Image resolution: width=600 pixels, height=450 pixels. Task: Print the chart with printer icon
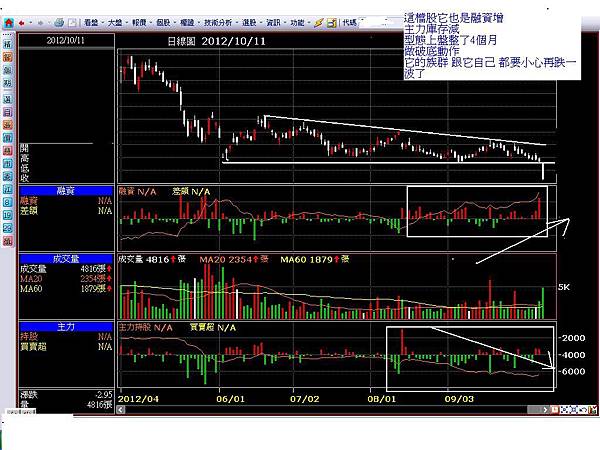pos(59,23)
